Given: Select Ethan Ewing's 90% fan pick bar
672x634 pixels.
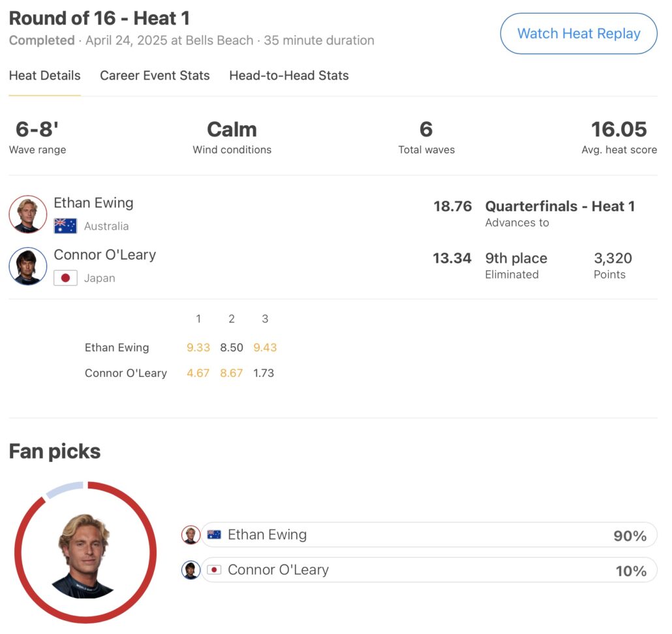Looking at the screenshot, I should point(428,535).
